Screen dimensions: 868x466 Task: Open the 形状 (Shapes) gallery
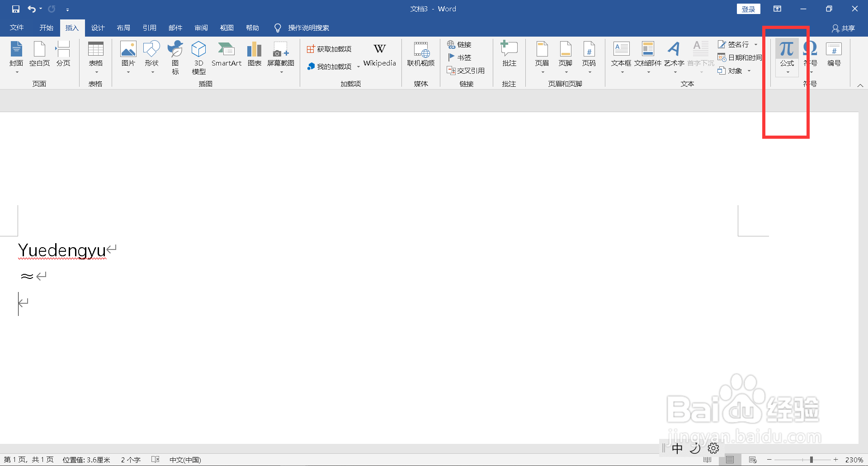pos(152,57)
